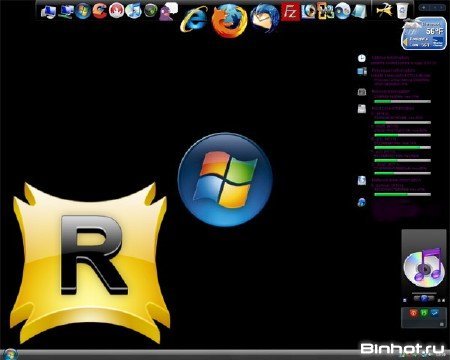
Task: Click the red power button in widget
Action: point(413,313)
